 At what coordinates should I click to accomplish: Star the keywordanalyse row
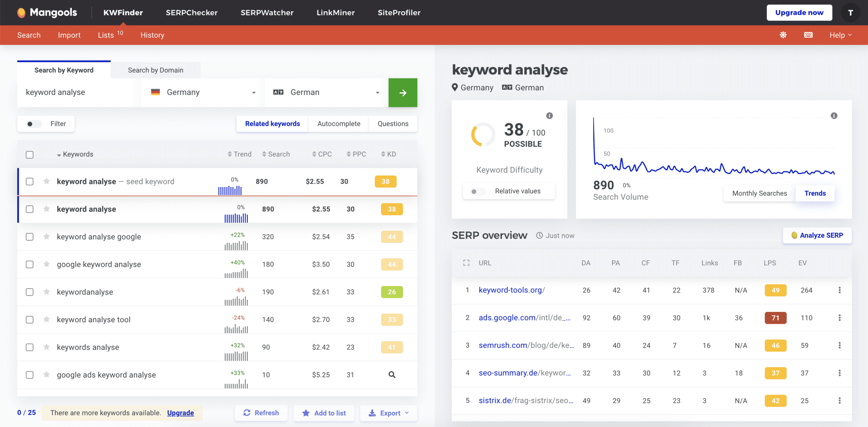pyautogui.click(x=47, y=292)
